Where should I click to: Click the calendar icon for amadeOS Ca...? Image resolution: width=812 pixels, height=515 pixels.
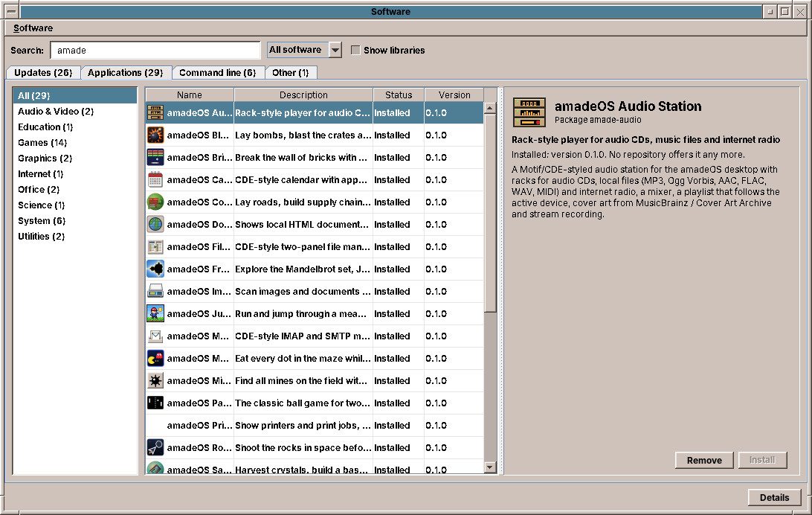pos(155,179)
